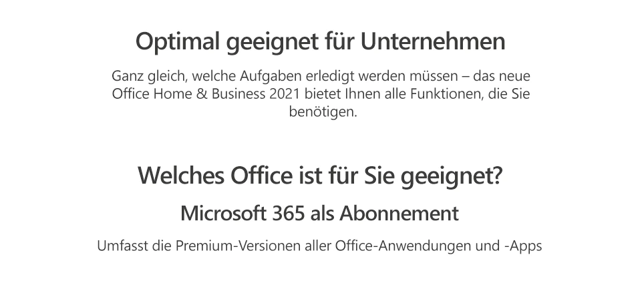
Task: Click the text 'Office Home & Business 2021'
Action: click(206, 94)
